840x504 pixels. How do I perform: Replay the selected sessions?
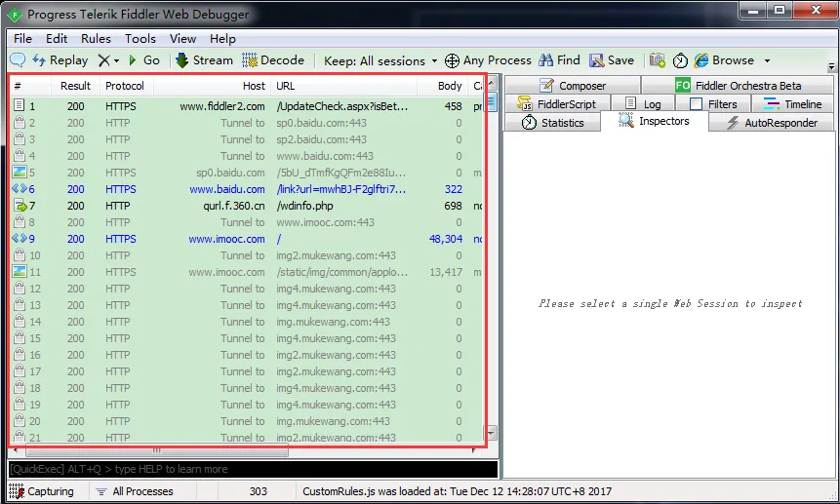[x=60, y=60]
